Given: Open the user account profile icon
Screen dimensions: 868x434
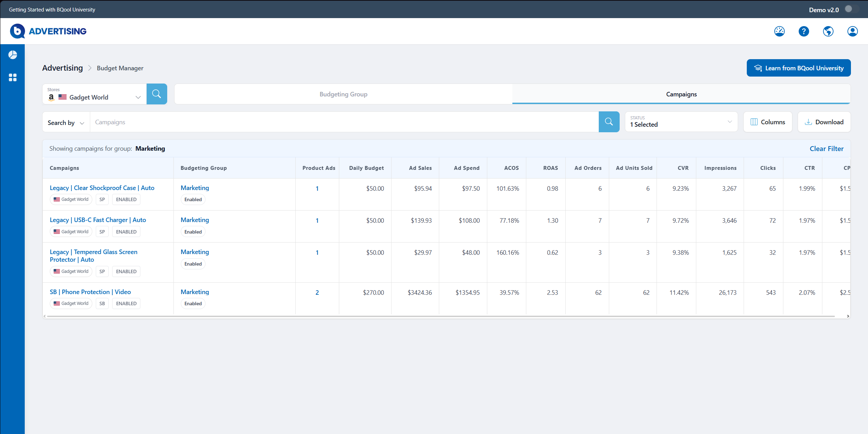Looking at the screenshot, I should click(853, 31).
